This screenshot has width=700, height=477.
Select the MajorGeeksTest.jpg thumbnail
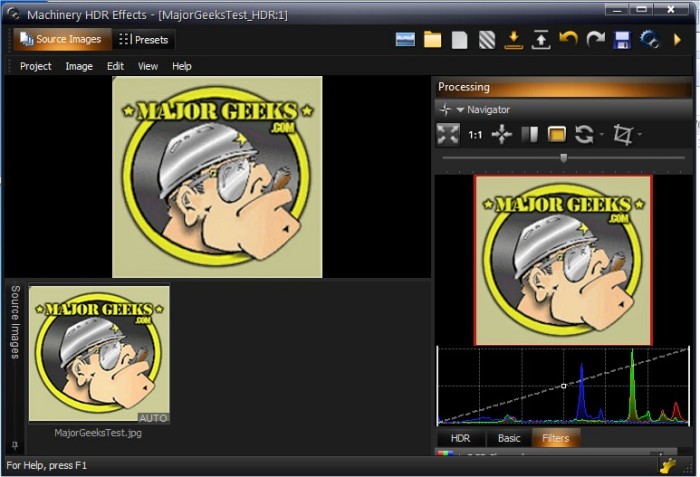tap(99, 354)
